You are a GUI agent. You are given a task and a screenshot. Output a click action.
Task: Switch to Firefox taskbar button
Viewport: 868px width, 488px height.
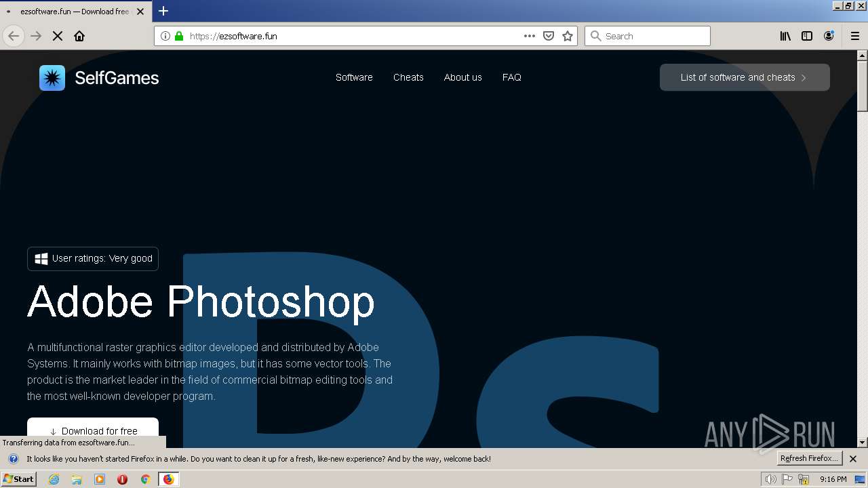pyautogui.click(x=168, y=479)
